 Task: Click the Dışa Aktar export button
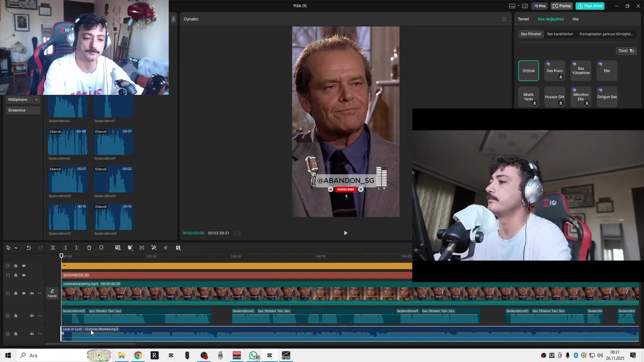(590, 6)
